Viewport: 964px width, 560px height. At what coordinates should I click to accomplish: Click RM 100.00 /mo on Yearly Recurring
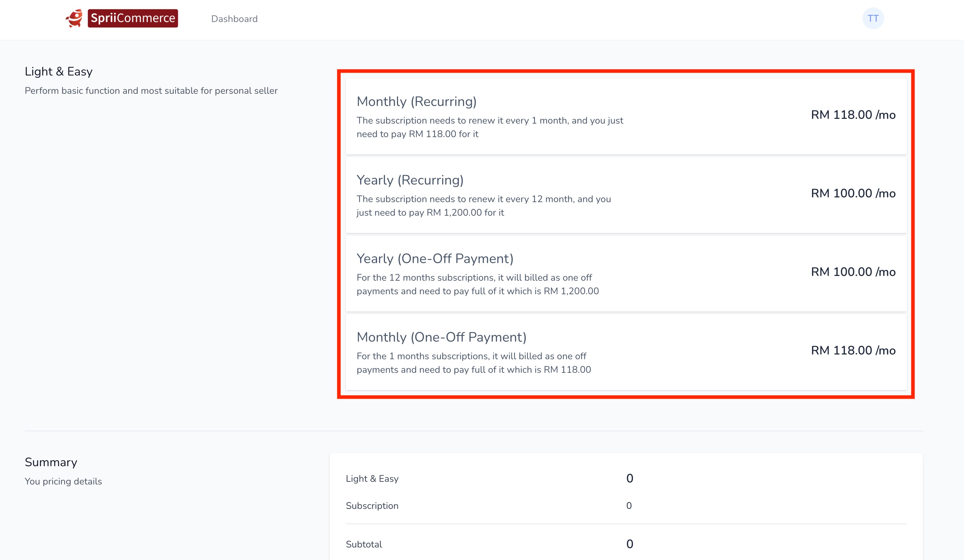pos(853,193)
